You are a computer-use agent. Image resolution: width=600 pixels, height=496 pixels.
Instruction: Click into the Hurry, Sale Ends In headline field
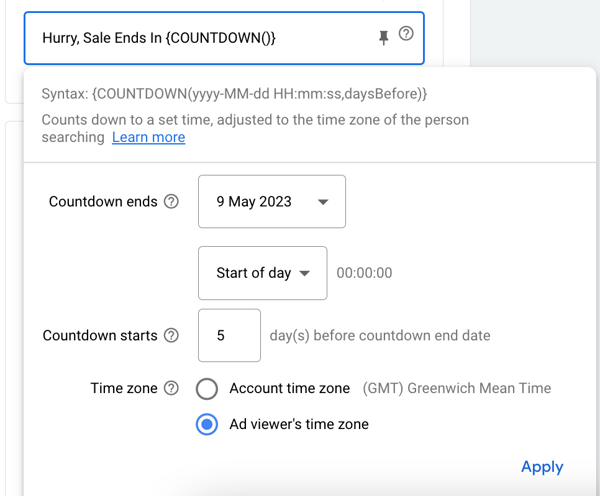[x=224, y=38]
